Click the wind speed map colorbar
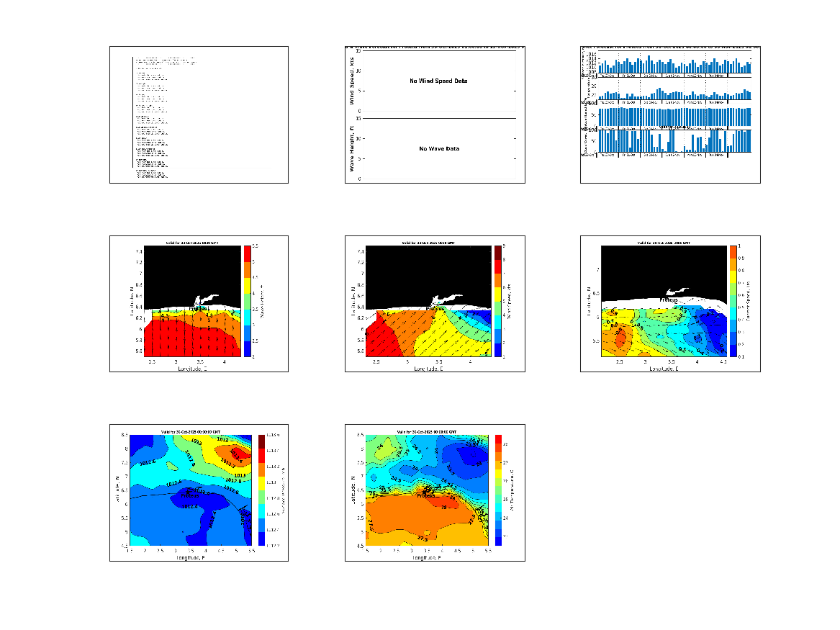 (497, 301)
